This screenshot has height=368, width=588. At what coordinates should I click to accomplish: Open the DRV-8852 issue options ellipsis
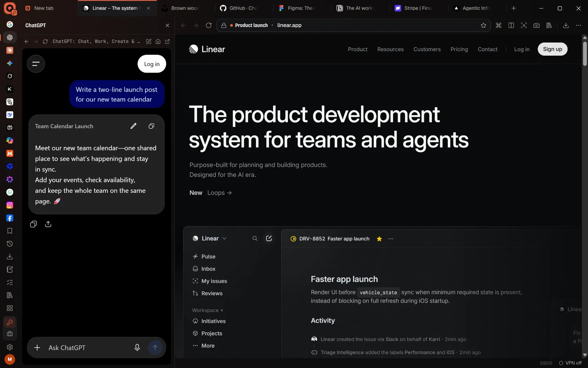pyautogui.click(x=391, y=239)
